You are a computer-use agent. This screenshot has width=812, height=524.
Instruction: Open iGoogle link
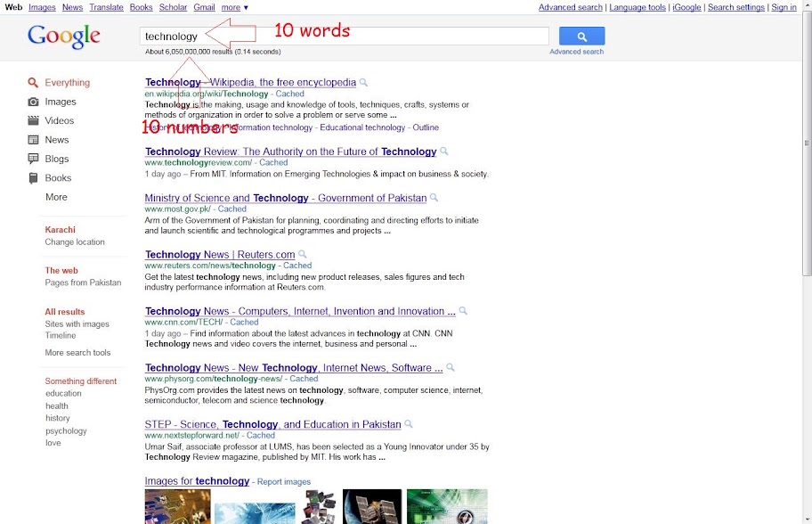point(686,7)
